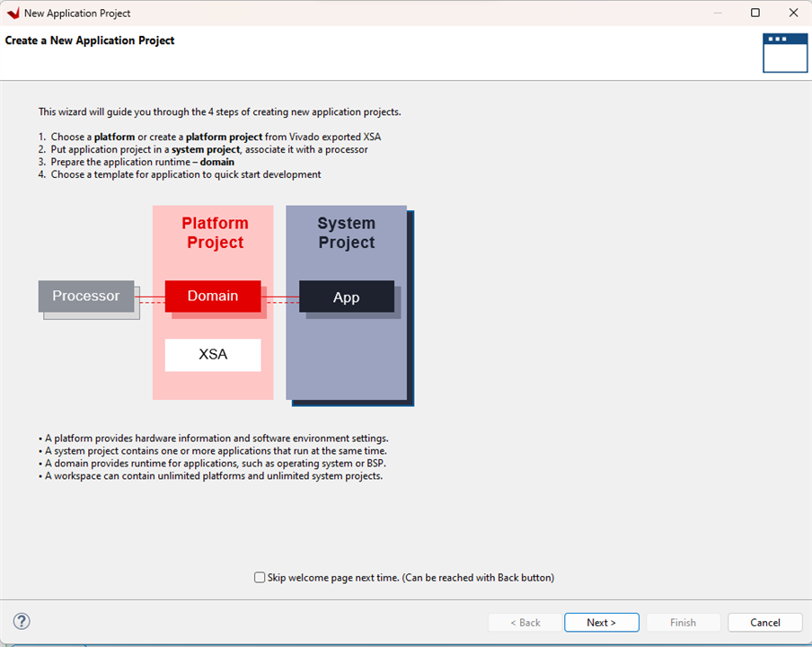
Task: Click the 'Create a New Application Project' title
Action: [90, 40]
